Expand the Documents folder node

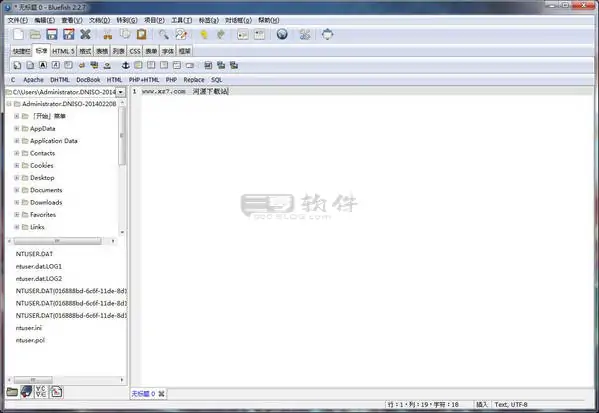16,190
